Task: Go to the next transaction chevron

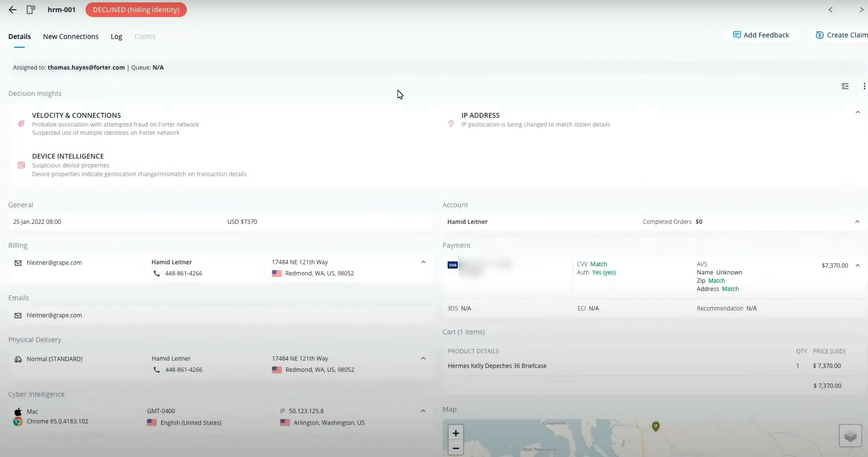Action: coord(862,10)
